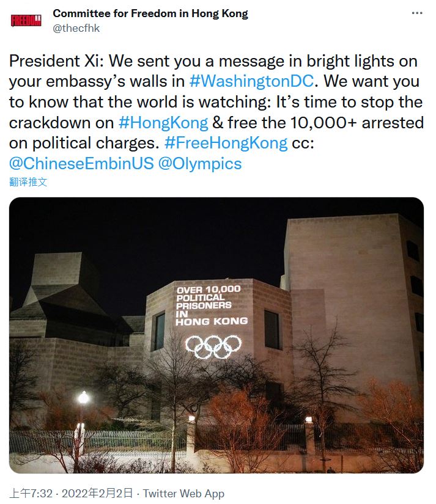Visit the @ChineseEmbinUS mention

pyautogui.click(x=80, y=164)
